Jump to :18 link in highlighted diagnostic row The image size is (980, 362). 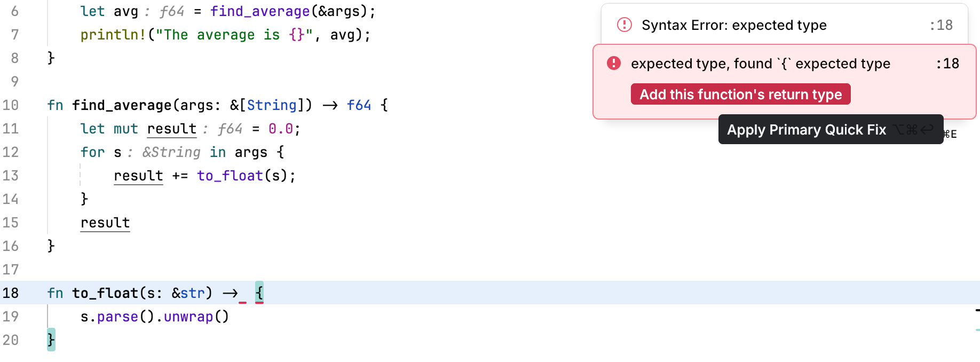pyautogui.click(x=947, y=64)
